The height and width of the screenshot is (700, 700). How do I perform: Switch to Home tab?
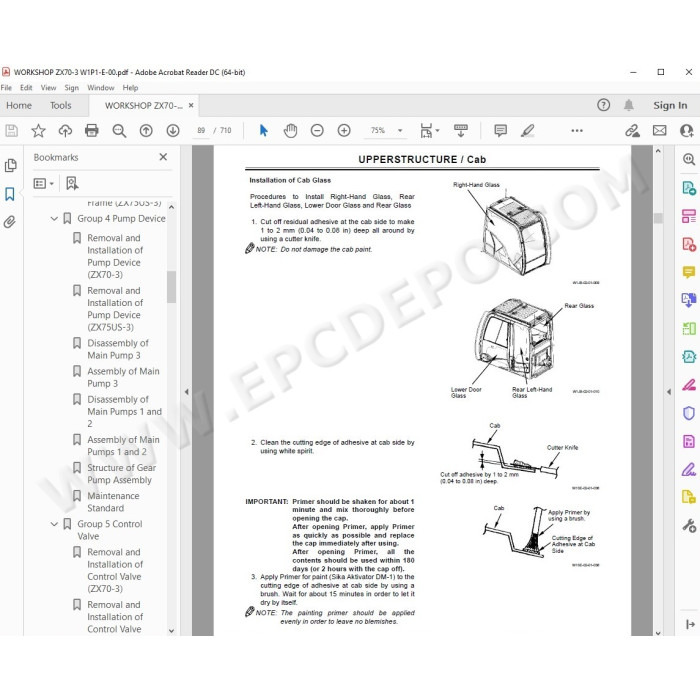19,105
